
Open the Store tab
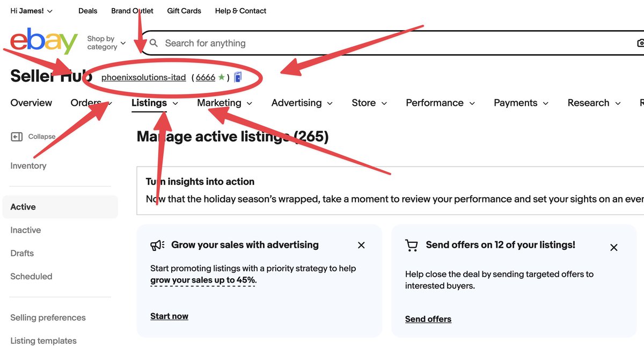point(364,103)
